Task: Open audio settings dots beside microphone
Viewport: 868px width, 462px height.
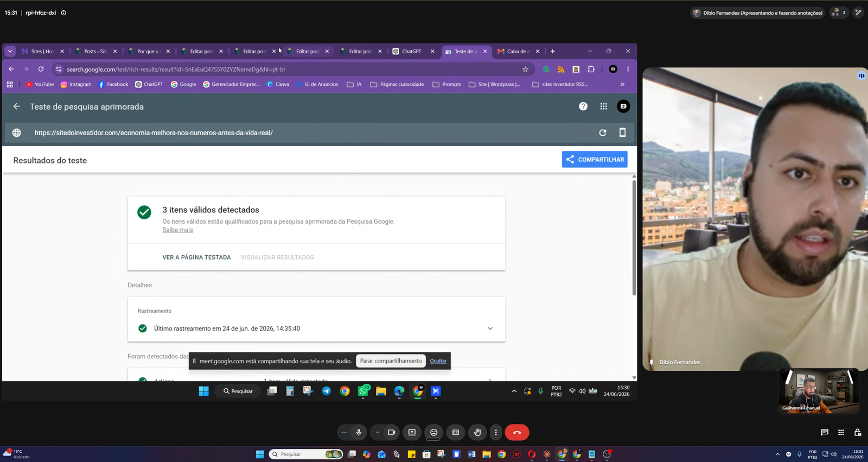Action: click(344, 433)
